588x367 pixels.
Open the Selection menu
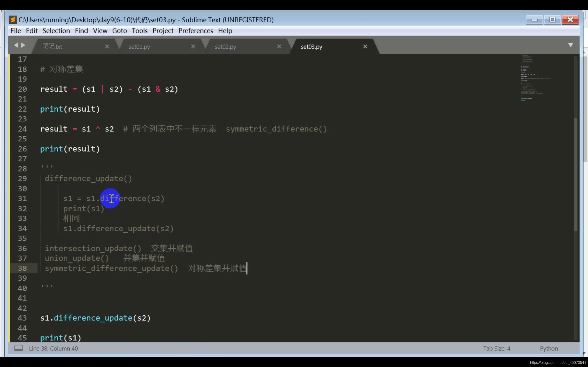(56, 31)
